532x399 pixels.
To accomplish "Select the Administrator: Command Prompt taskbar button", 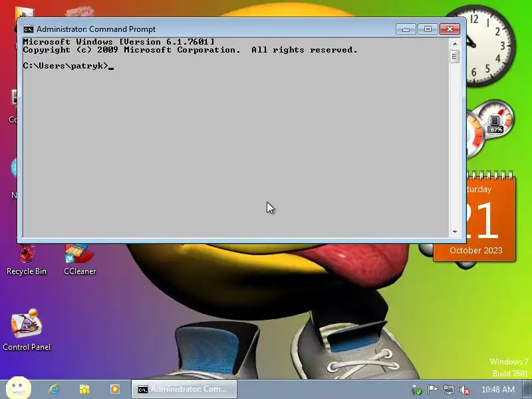I will (184, 389).
